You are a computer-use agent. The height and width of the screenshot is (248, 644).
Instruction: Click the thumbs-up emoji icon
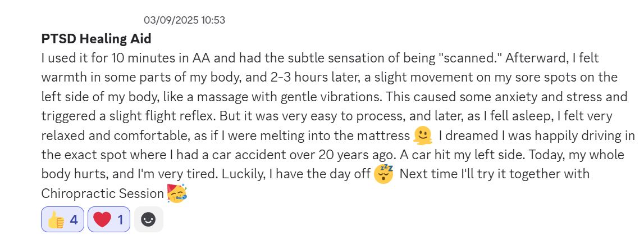point(56,219)
